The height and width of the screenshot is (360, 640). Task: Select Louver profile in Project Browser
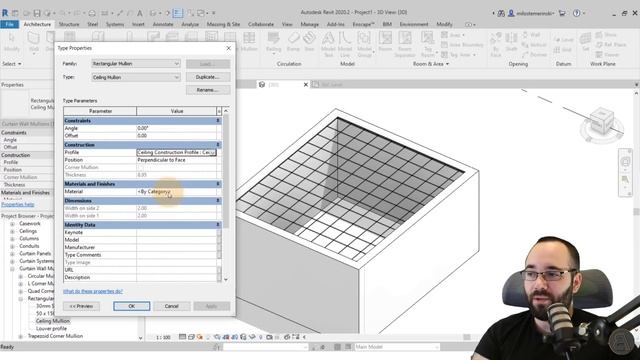pyautogui.click(x=51, y=329)
